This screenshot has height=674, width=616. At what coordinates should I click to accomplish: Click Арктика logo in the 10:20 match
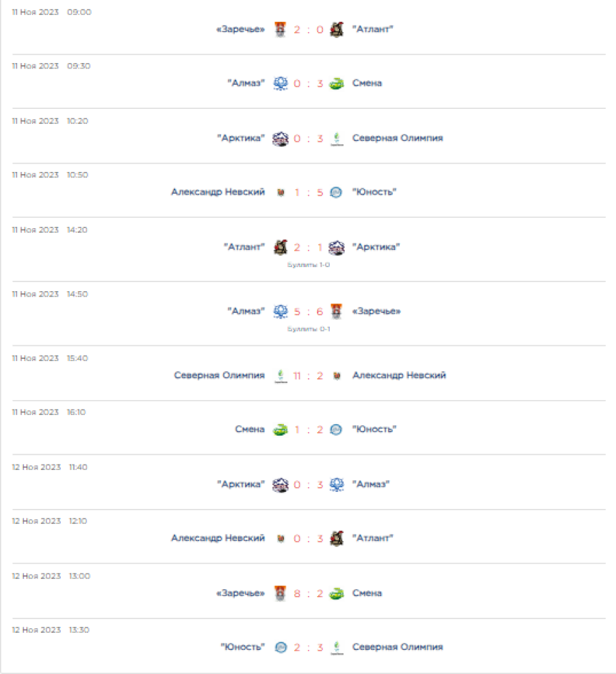[280, 138]
